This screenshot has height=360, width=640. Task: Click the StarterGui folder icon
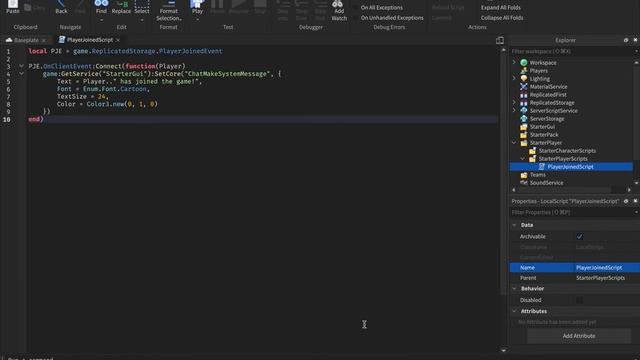(524, 127)
